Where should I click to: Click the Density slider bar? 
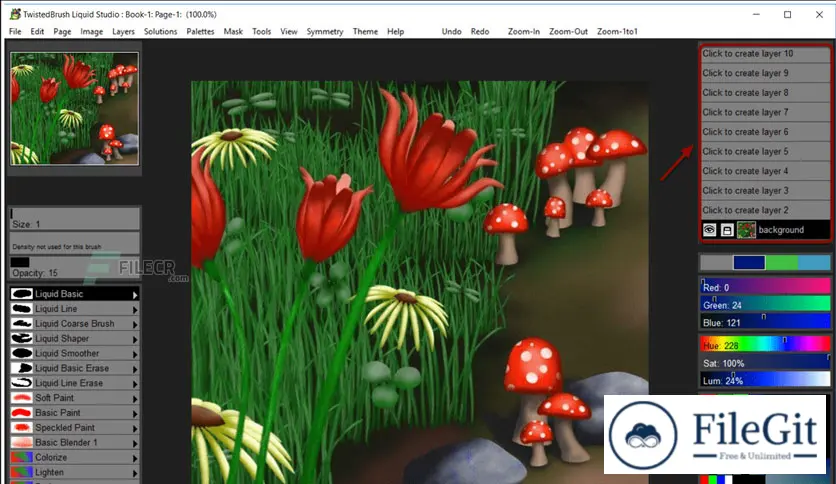[x=75, y=243]
